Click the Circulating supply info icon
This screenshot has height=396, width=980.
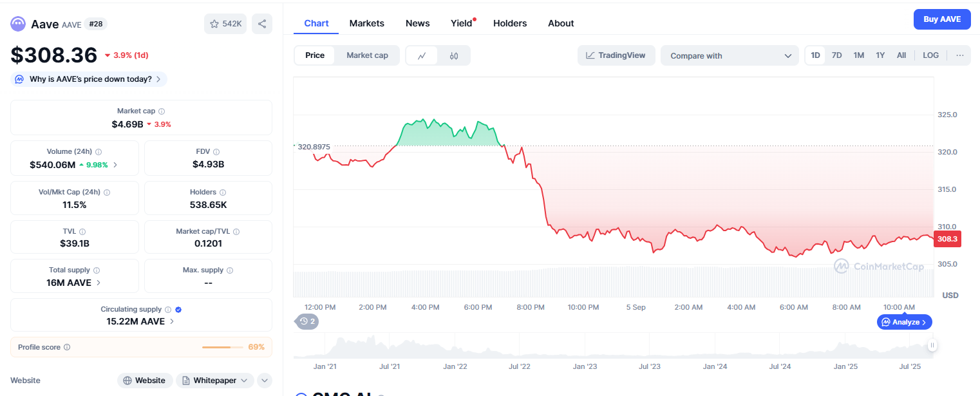click(x=168, y=310)
